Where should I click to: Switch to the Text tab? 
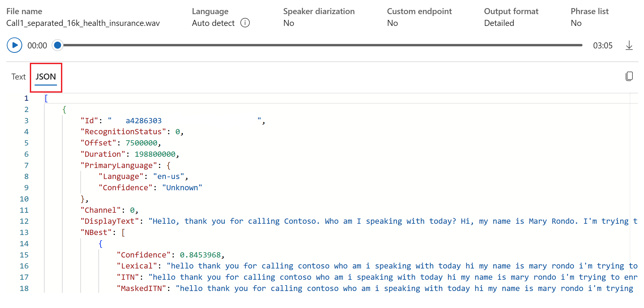click(x=18, y=76)
